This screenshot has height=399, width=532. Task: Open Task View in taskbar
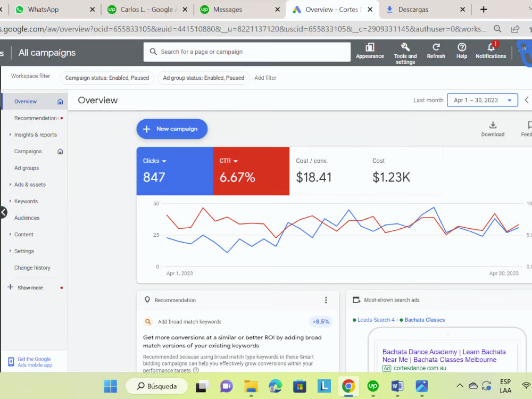click(202, 386)
